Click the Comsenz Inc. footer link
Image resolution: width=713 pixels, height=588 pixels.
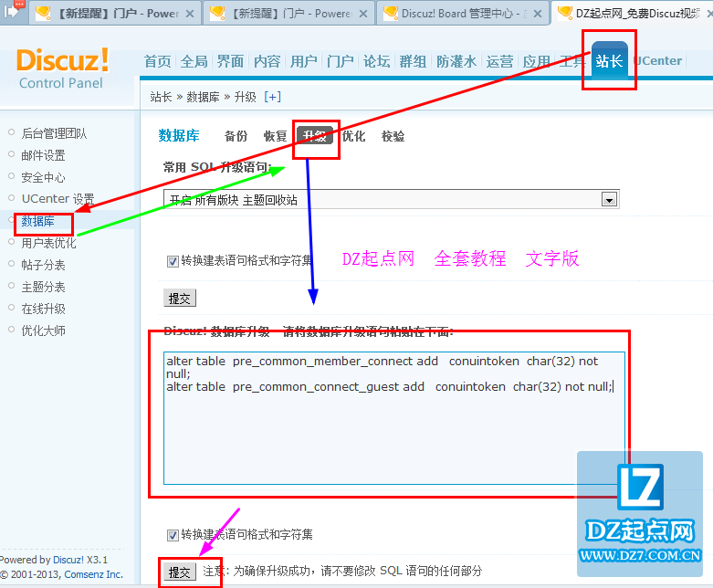[x=94, y=574]
